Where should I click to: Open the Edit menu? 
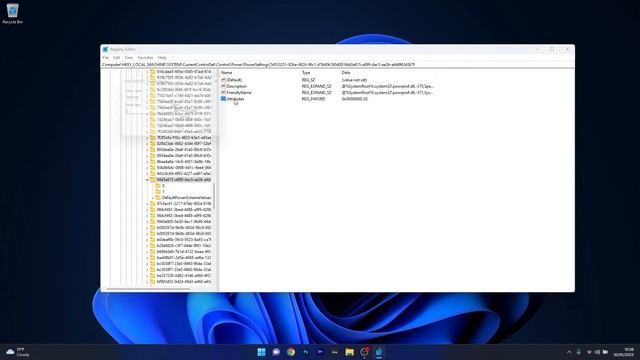click(117, 58)
